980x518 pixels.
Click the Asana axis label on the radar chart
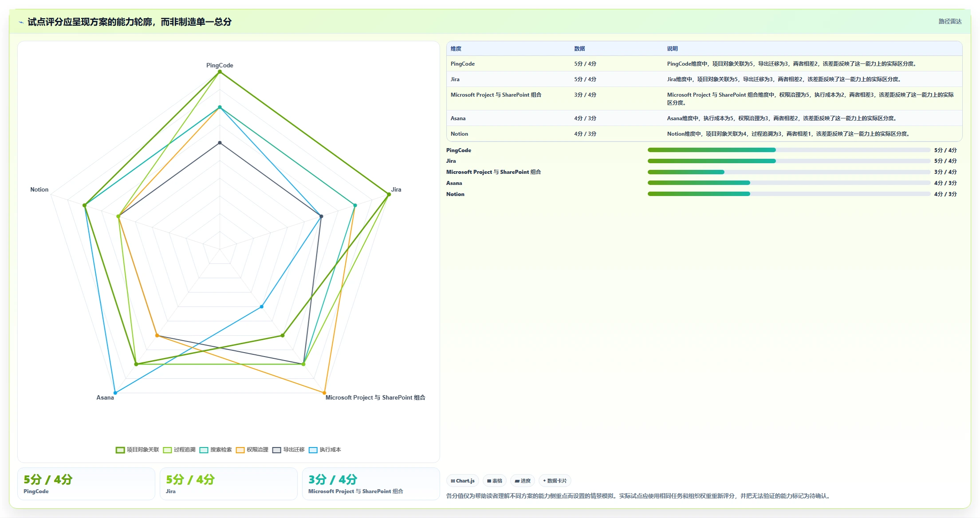pos(105,397)
